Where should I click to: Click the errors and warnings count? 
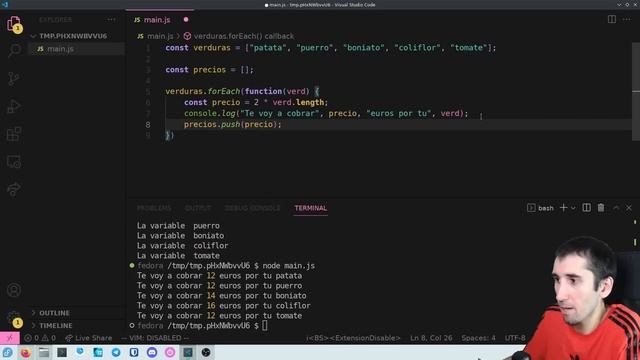pyautogui.click(x=40, y=338)
